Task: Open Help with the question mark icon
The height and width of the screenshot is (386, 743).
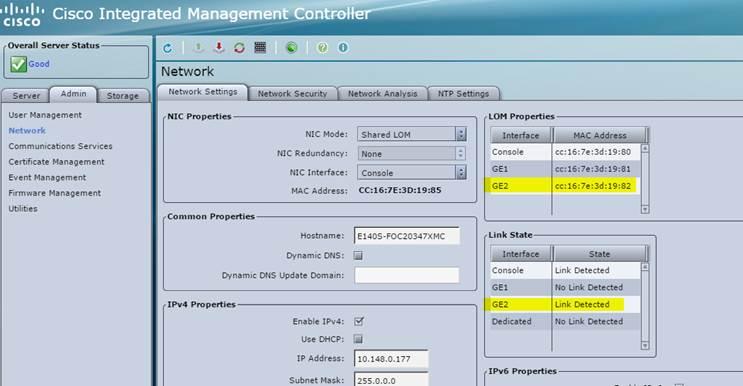Action: [322, 47]
